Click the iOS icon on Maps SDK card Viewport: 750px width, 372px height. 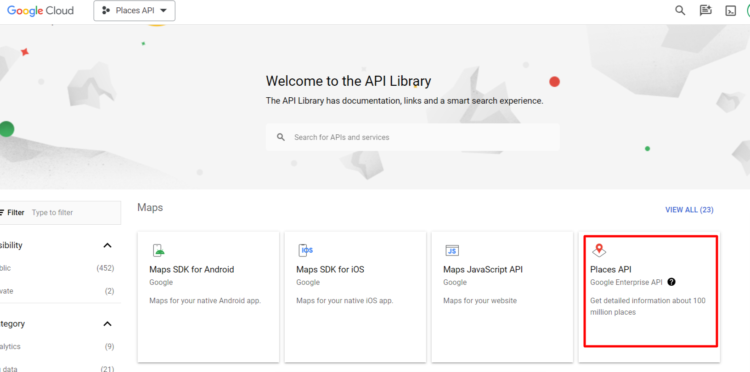pos(306,251)
